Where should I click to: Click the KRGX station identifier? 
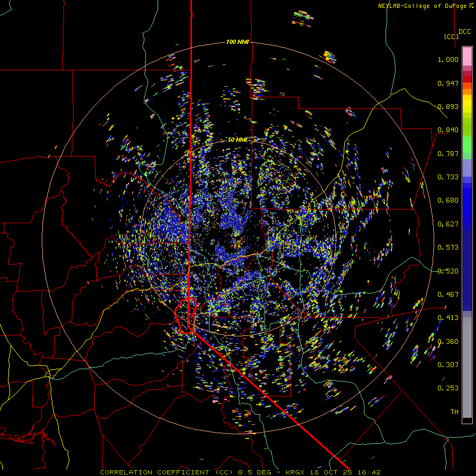point(296,472)
